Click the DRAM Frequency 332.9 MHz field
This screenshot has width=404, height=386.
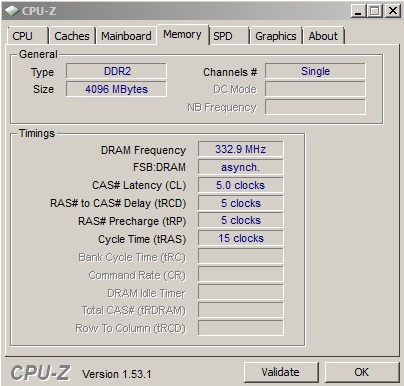tap(241, 149)
